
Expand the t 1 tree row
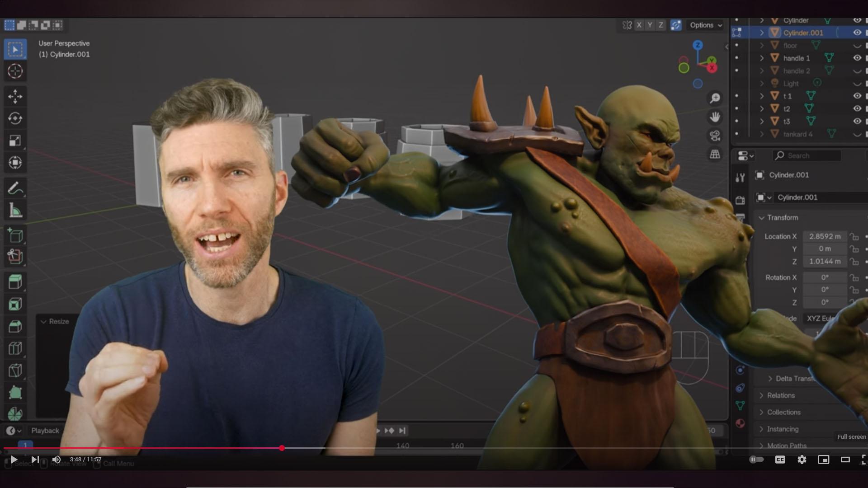(x=762, y=96)
